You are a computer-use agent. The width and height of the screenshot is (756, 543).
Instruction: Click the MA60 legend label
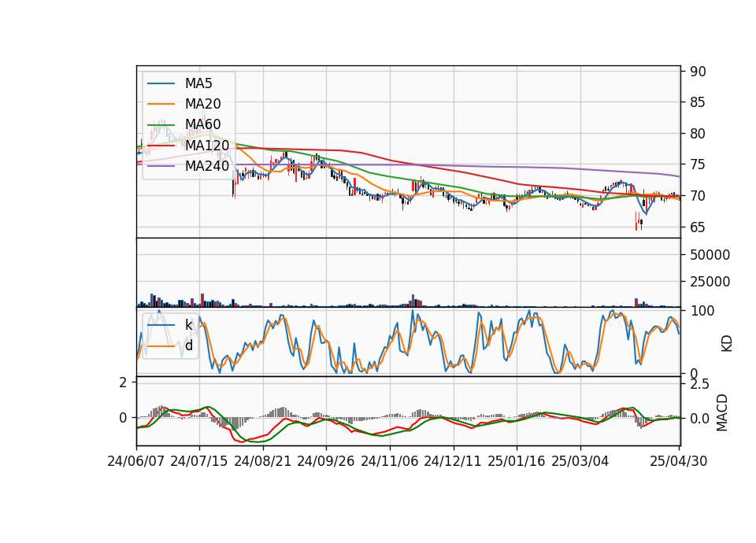pos(203,124)
